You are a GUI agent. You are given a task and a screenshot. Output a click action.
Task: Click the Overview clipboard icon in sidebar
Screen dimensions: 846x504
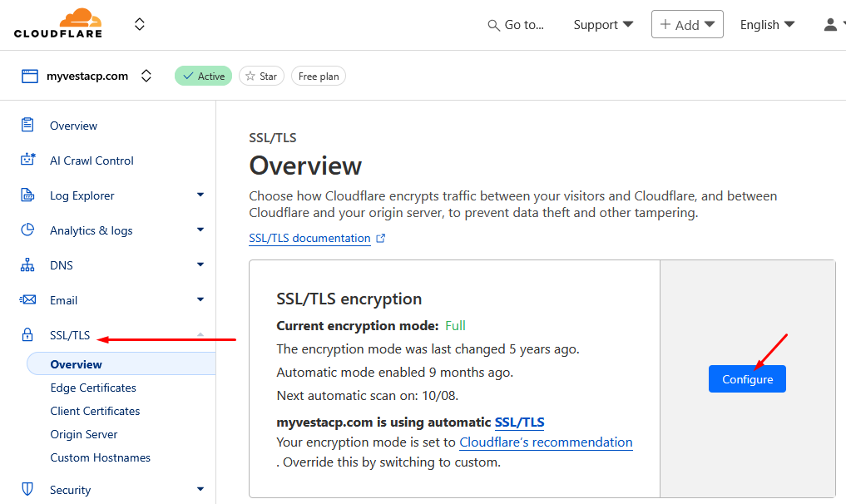(x=27, y=126)
